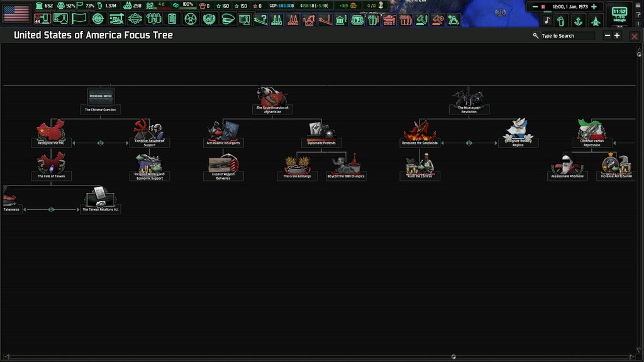This screenshot has height=362, width=644.
Task: Click the bank building alert icon
Action: pyautogui.click(x=341, y=19)
